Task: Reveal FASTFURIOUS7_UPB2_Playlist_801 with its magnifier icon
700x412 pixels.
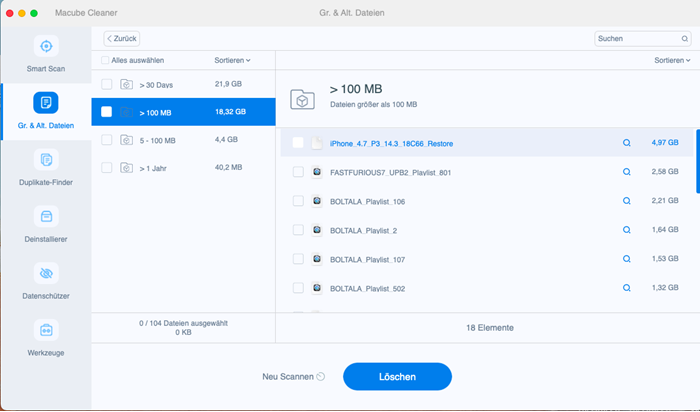Action: pyautogui.click(x=627, y=172)
